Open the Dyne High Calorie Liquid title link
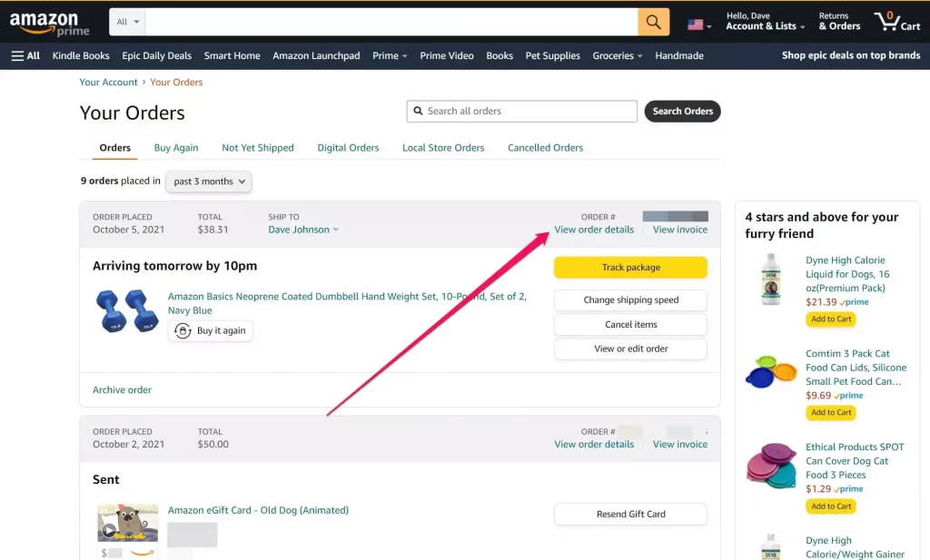This screenshot has width=930, height=560. 847,274
